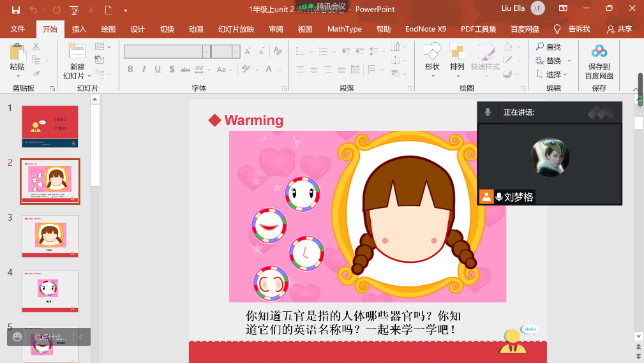Screen dimensions: 644x363
Task: Switch to the Slide Show (幻灯片放映) tab
Action: click(236, 29)
